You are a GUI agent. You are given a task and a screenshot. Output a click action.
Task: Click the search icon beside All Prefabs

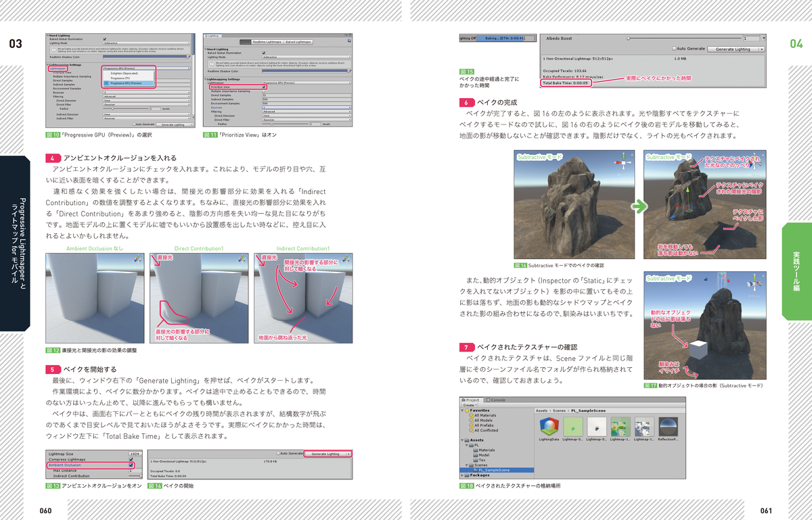coord(471,425)
